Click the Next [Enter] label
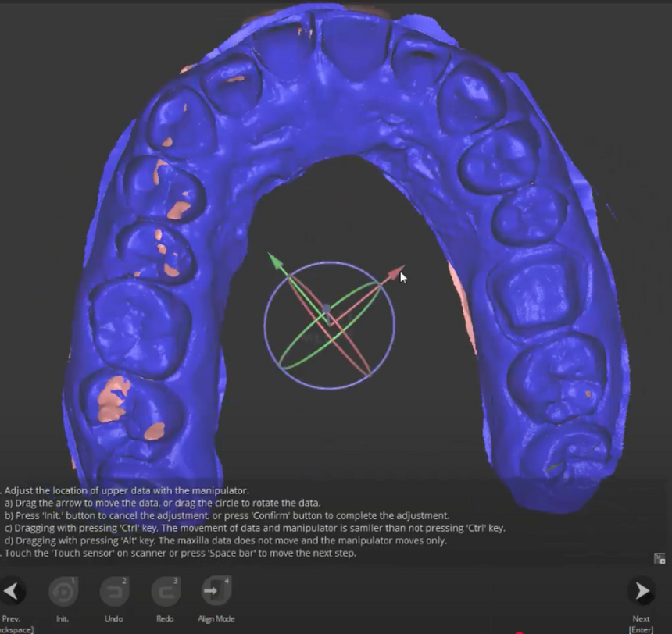The image size is (672, 634). point(641,624)
